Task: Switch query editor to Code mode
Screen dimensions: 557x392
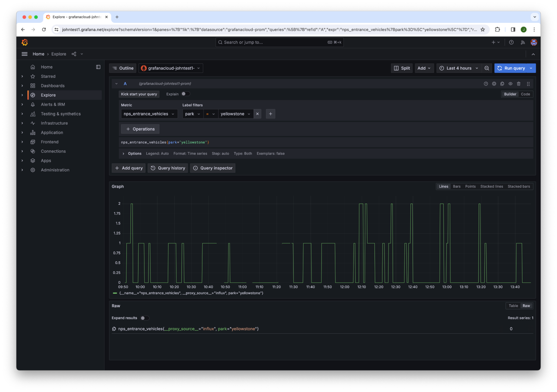Action: [525, 94]
